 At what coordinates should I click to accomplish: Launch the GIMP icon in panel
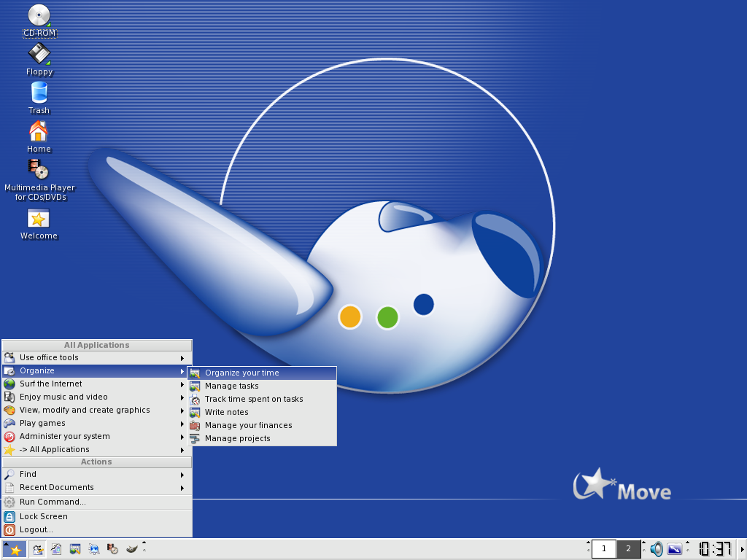pos(131,550)
